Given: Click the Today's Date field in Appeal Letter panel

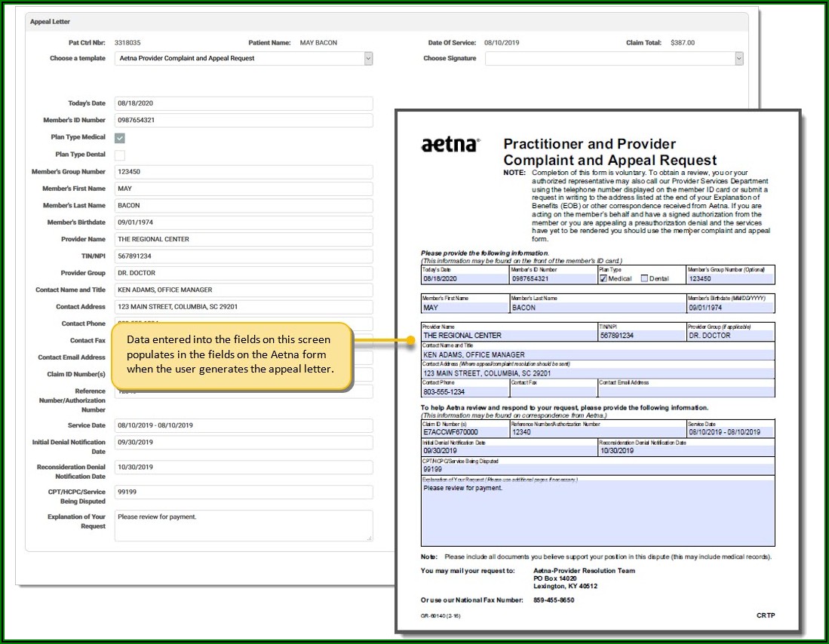Looking at the screenshot, I should tap(244, 103).
